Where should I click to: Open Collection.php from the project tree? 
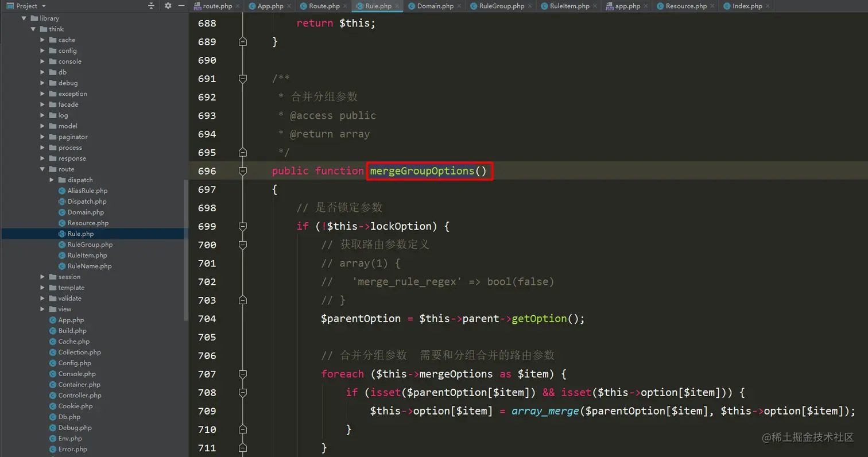75,353
